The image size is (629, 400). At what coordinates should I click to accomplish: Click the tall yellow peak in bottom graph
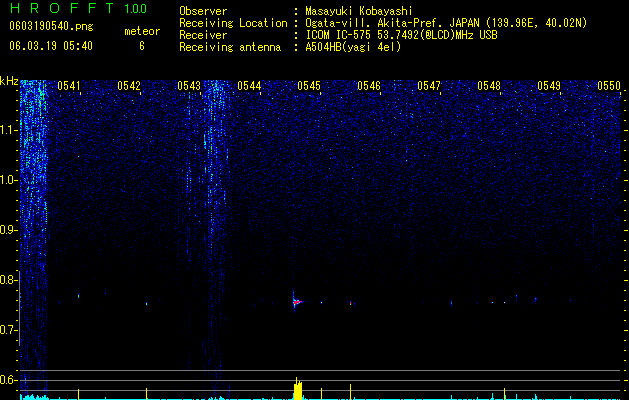298,388
